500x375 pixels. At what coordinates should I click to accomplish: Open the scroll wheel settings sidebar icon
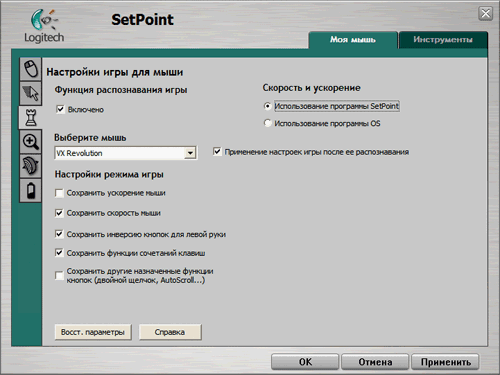tap(31, 166)
